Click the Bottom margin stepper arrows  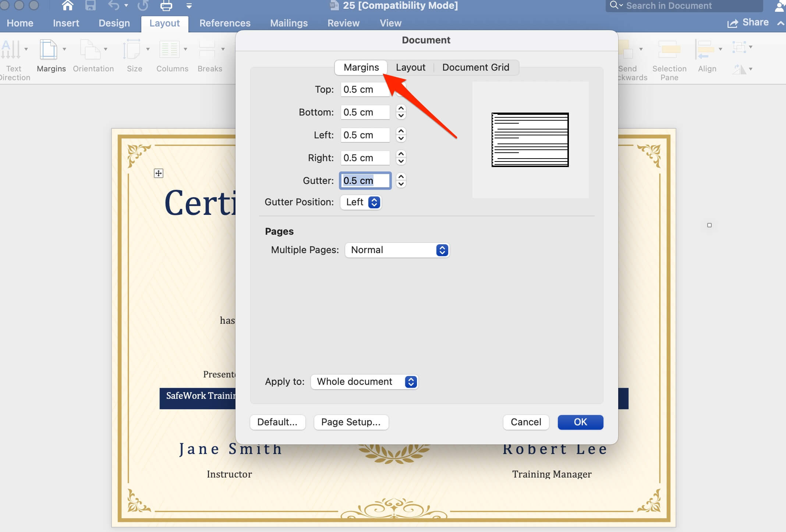point(401,112)
